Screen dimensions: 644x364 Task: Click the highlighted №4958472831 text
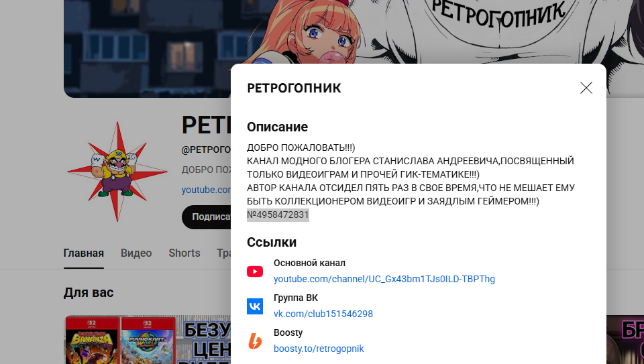click(278, 215)
